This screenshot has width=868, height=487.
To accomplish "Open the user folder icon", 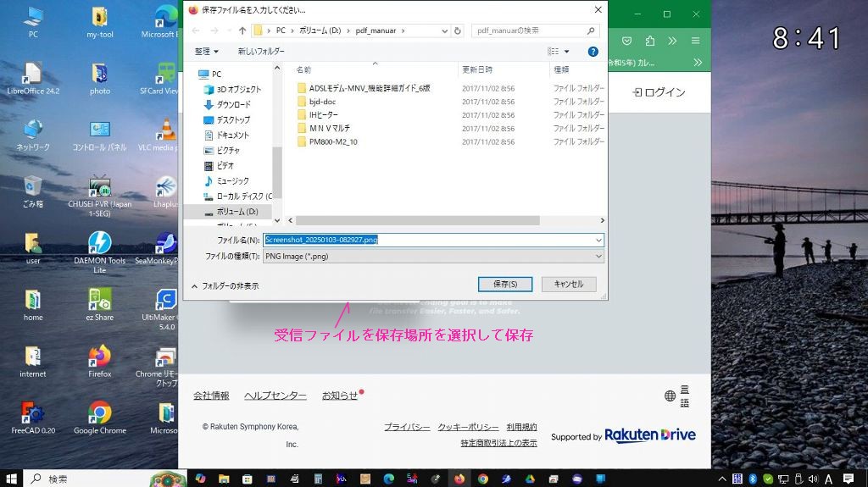I will point(33,248).
